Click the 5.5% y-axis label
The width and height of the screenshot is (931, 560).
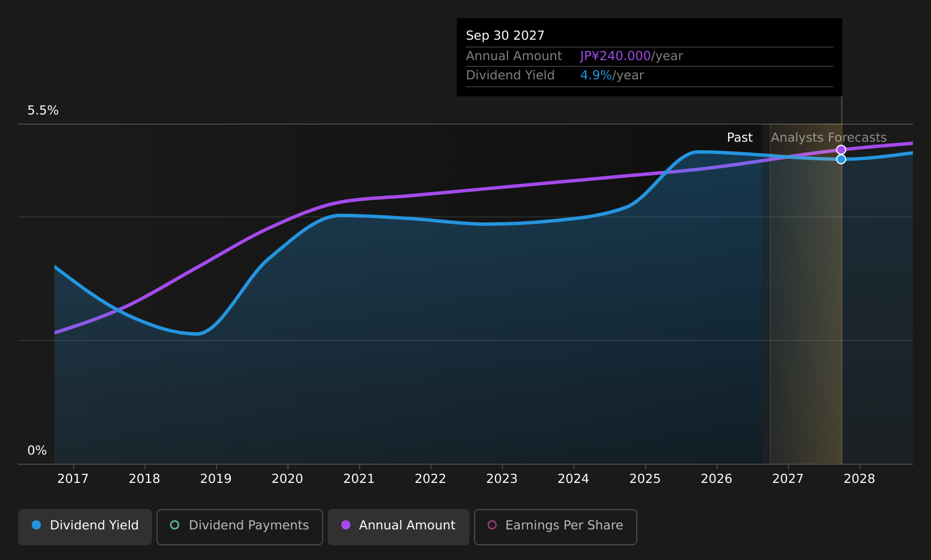point(43,111)
